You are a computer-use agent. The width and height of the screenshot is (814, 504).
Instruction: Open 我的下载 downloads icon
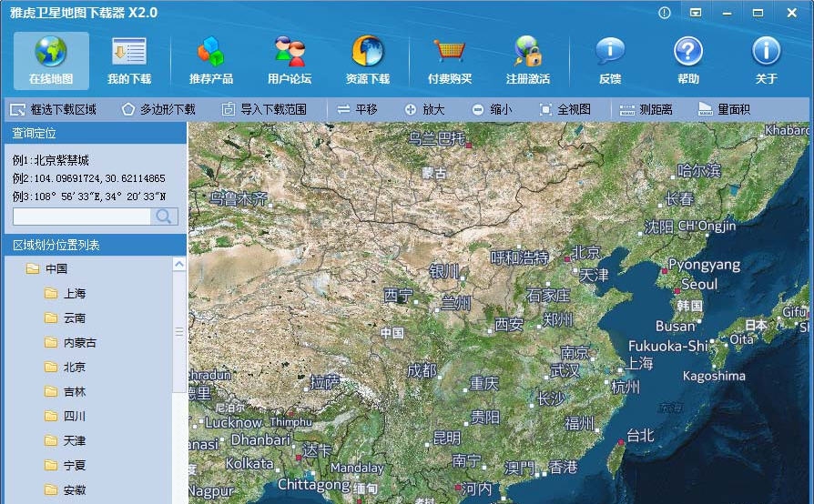(128, 51)
